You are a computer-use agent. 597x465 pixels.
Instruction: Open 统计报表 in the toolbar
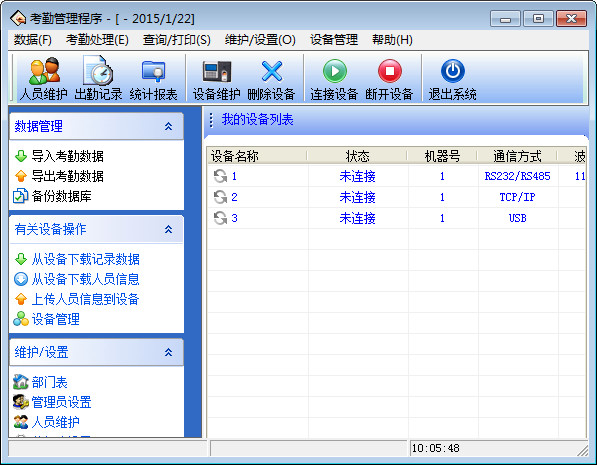click(153, 79)
